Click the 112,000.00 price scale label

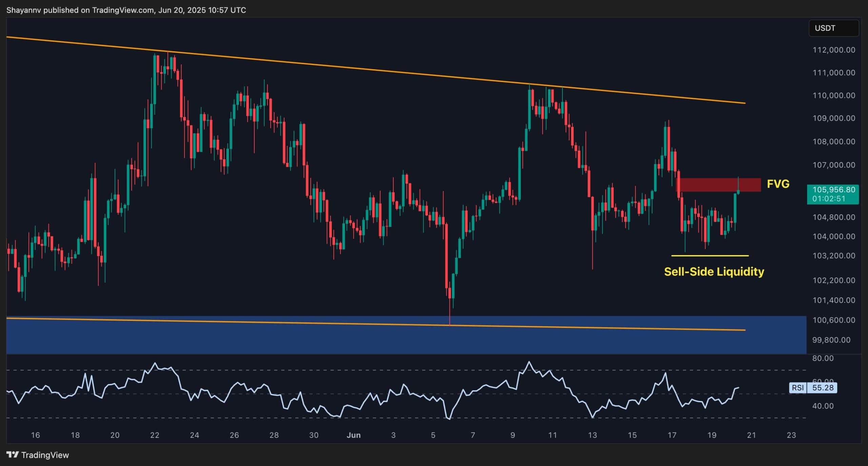point(833,50)
